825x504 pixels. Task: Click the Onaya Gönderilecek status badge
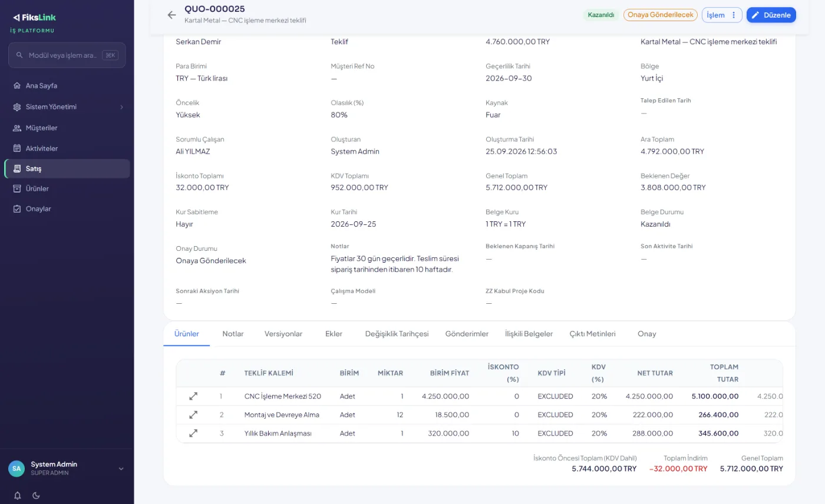point(661,15)
